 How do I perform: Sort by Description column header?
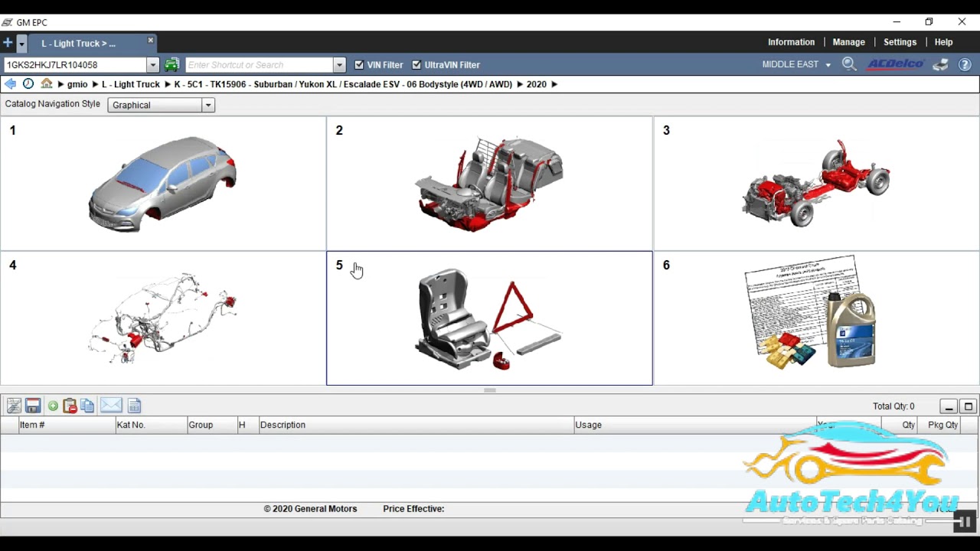click(x=416, y=425)
